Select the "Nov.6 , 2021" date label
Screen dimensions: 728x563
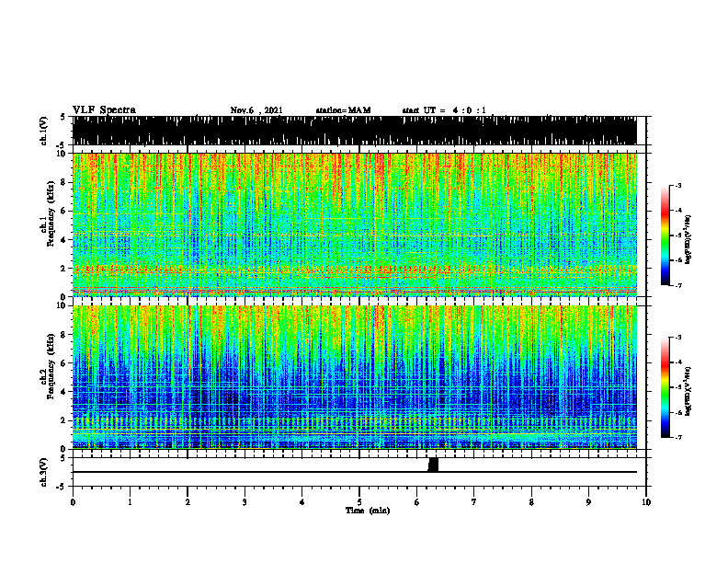pyautogui.click(x=256, y=110)
